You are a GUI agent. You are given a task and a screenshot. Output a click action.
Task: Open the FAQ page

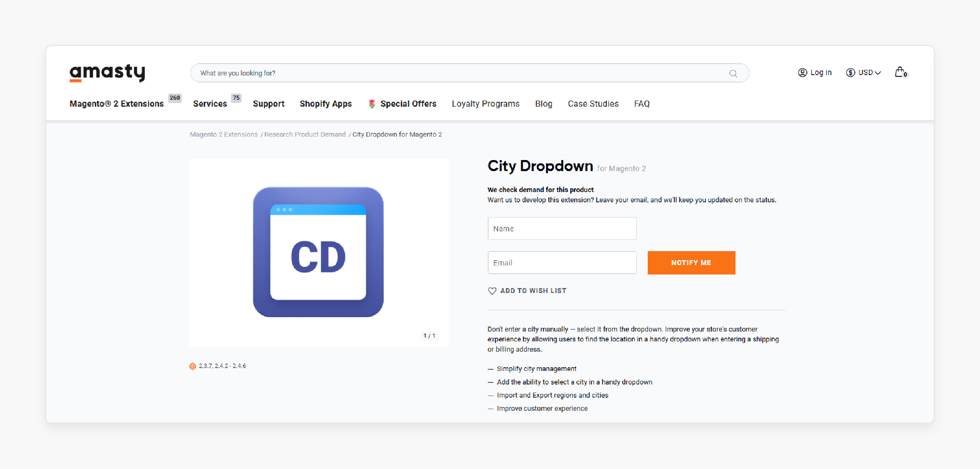(x=642, y=104)
